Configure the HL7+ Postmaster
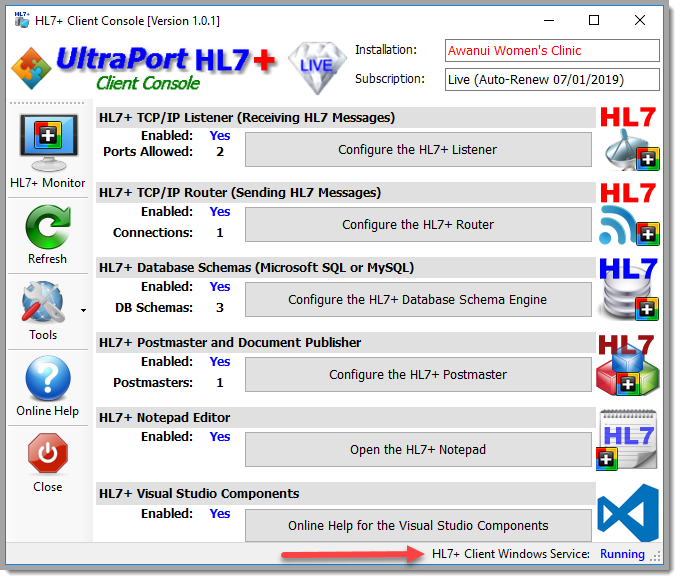The height and width of the screenshot is (581, 680). point(418,375)
